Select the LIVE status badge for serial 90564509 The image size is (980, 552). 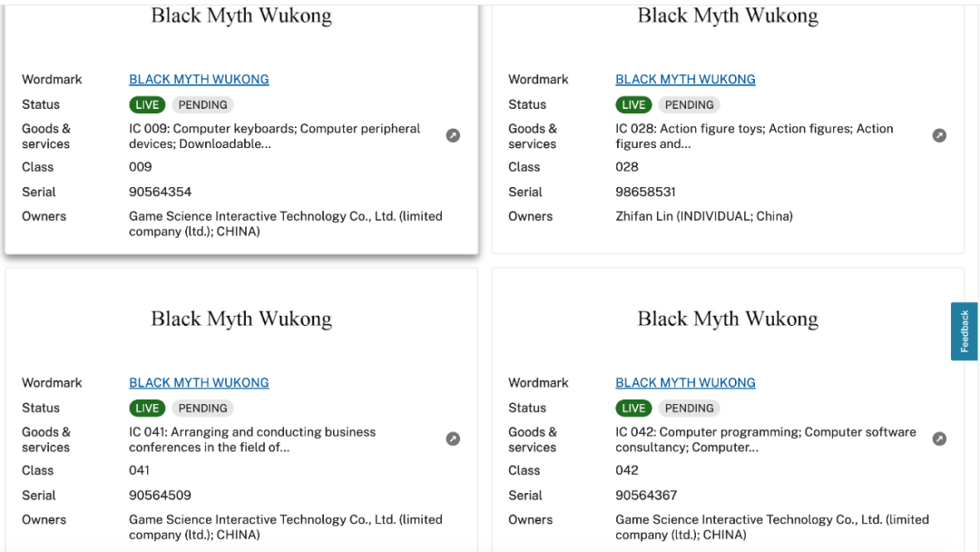[147, 409]
